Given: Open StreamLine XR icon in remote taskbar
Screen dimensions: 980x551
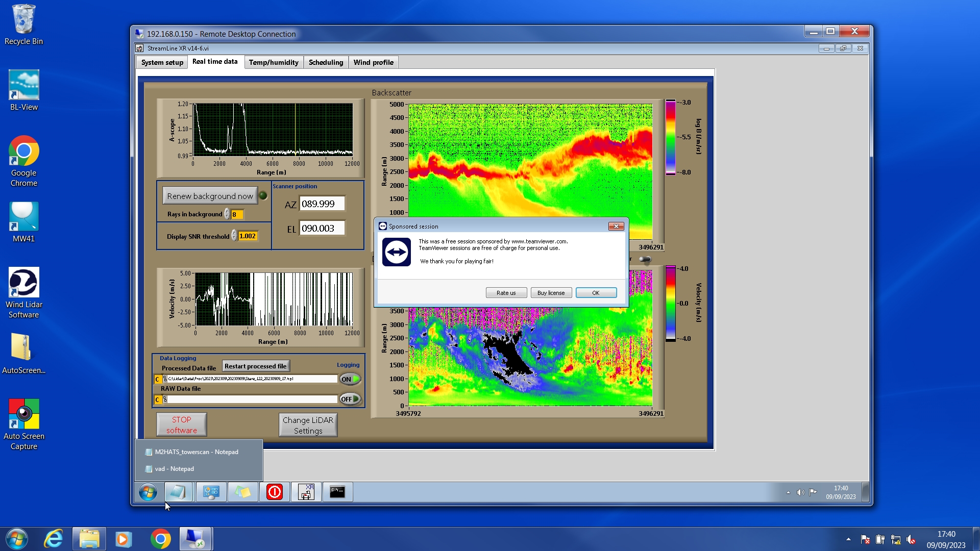Looking at the screenshot, I should 306,492.
